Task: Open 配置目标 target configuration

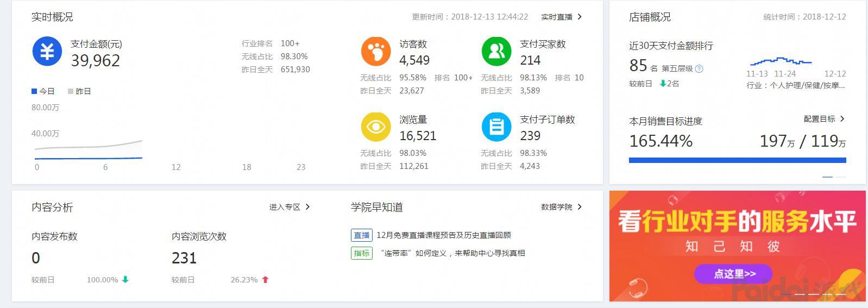Action: (819, 119)
